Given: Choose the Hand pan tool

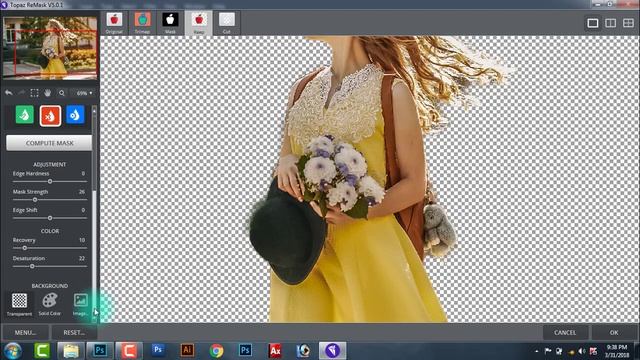Looking at the screenshot, I should [x=48, y=93].
